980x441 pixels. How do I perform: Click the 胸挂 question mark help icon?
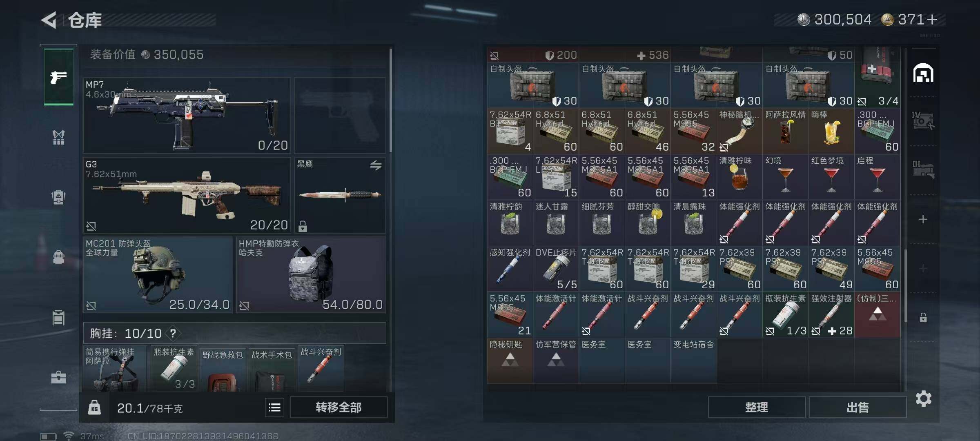173,333
